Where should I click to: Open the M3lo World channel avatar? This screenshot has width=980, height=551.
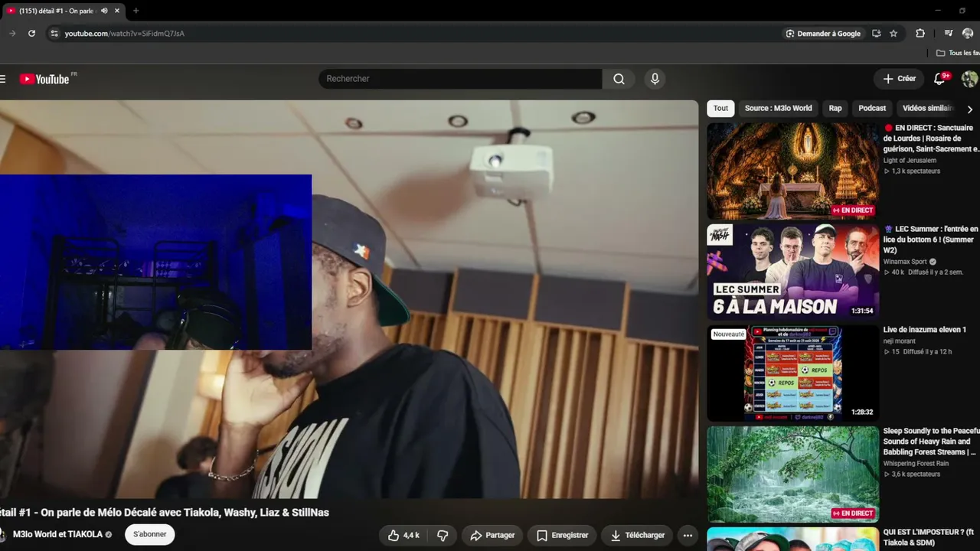(x=2, y=534)
